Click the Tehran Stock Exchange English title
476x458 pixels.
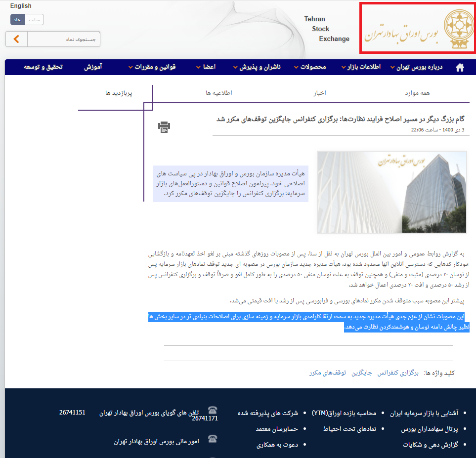pos(327,29)
